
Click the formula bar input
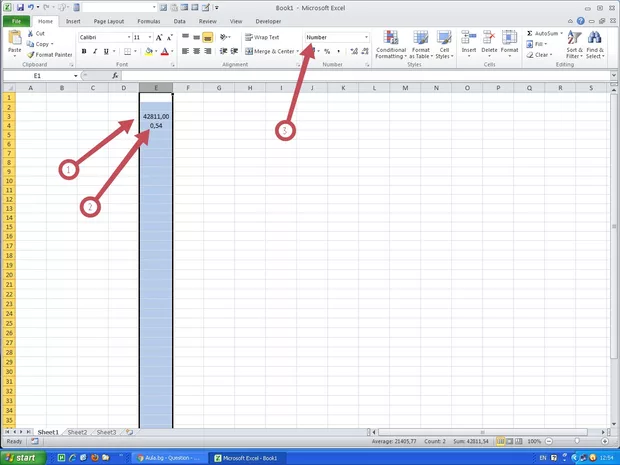366,76
